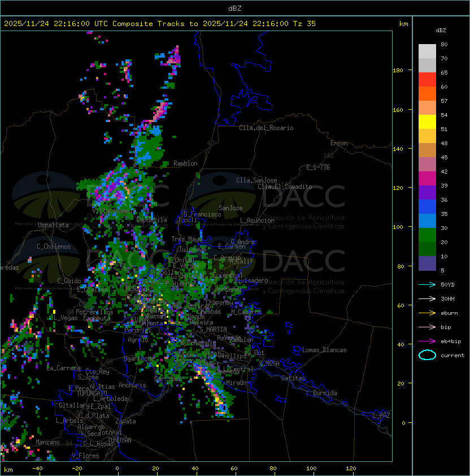Select the pink bip arrow symbol

tap(427, 327)
